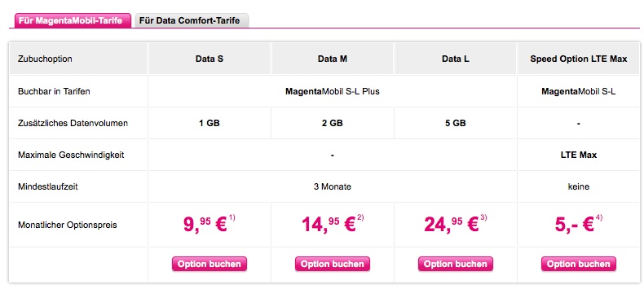
Task: Click the 24,95 € Data L price
Action: (452, 225)
